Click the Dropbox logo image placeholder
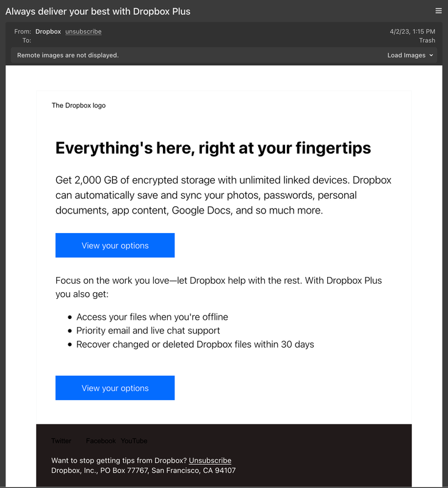 pyautogui.click(x=79, y=106)
